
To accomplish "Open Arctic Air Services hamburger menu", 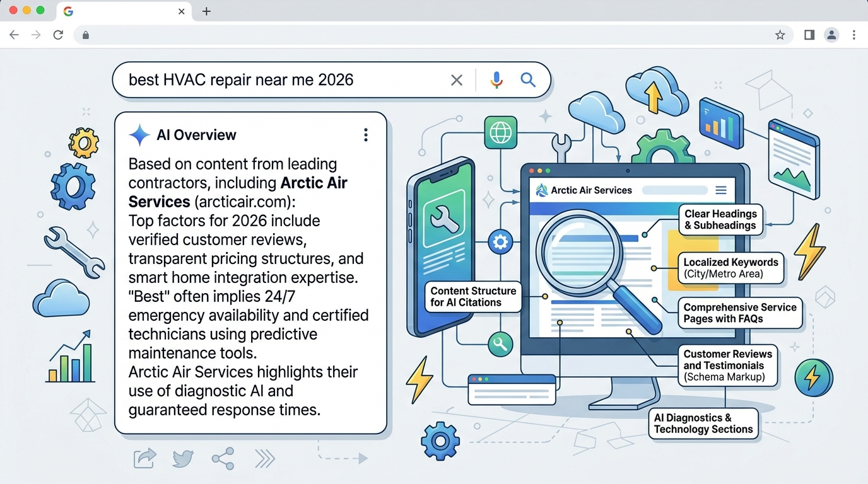I will (x=721, y=190).
